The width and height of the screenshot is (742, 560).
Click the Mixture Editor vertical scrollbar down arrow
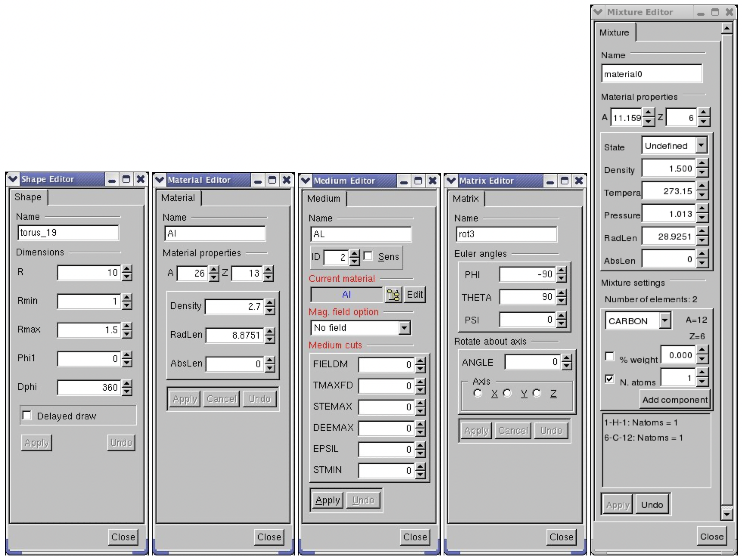(726, 514)
